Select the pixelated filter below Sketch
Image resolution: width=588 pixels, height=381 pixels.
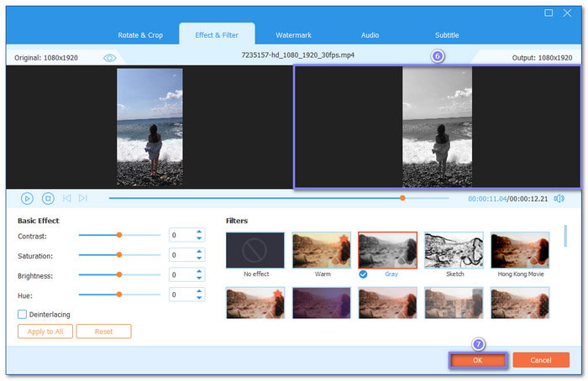[454, 303]
